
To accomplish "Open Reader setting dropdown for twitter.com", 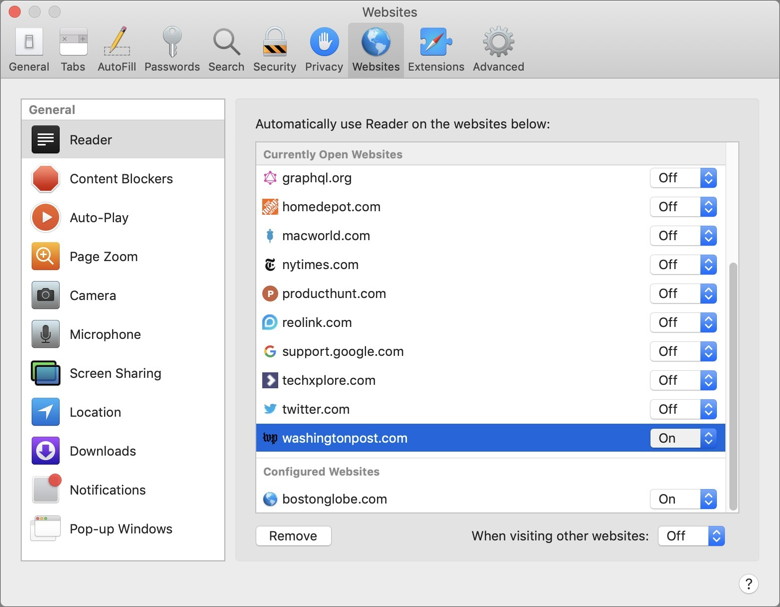I will click(x=683, y=409).
